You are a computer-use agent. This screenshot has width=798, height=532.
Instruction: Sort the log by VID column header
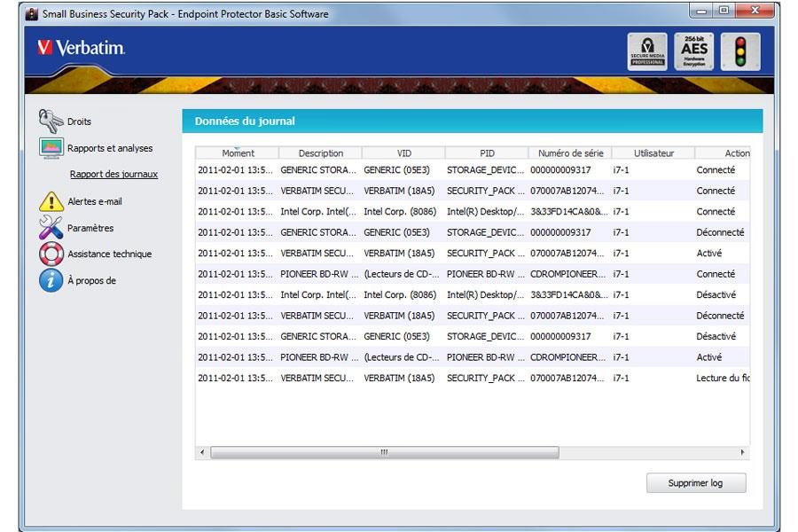coord(403,153)
